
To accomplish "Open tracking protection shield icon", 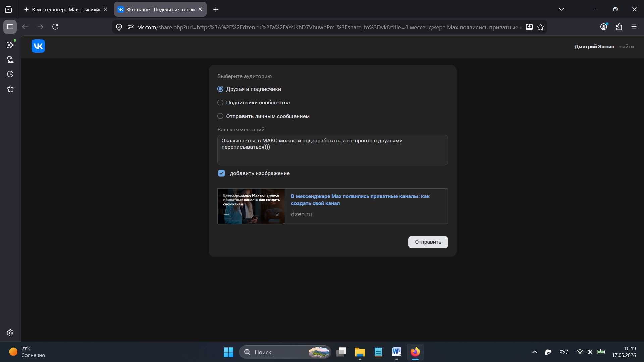I will [x=119, y=27].
